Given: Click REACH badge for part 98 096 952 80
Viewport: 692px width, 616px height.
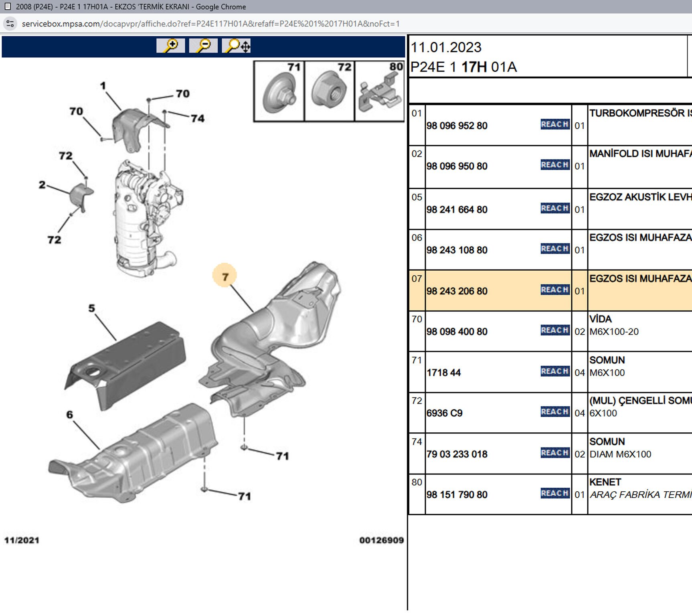Looking at the screenshot, I should point(555,124).
